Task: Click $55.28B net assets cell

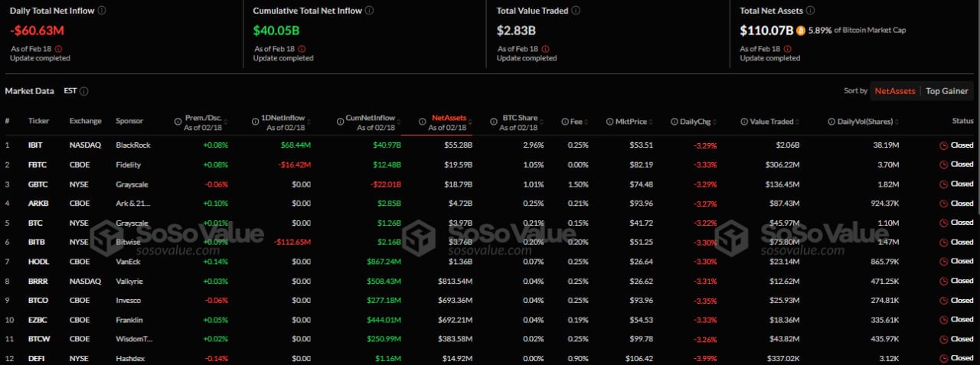Action: click(x=459, y=145)
